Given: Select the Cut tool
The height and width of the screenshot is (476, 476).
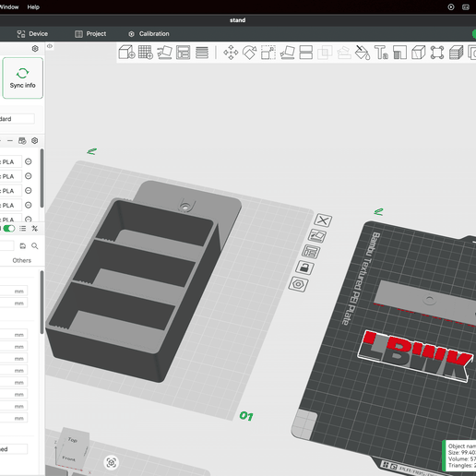Looking at the screenshot, I should coord(306,53).
